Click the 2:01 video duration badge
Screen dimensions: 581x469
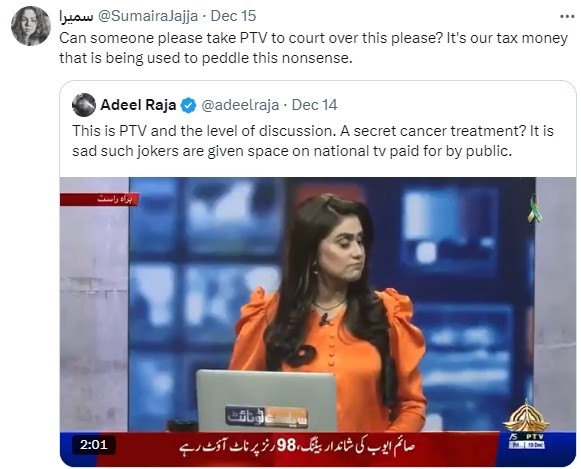click(94, 444)
